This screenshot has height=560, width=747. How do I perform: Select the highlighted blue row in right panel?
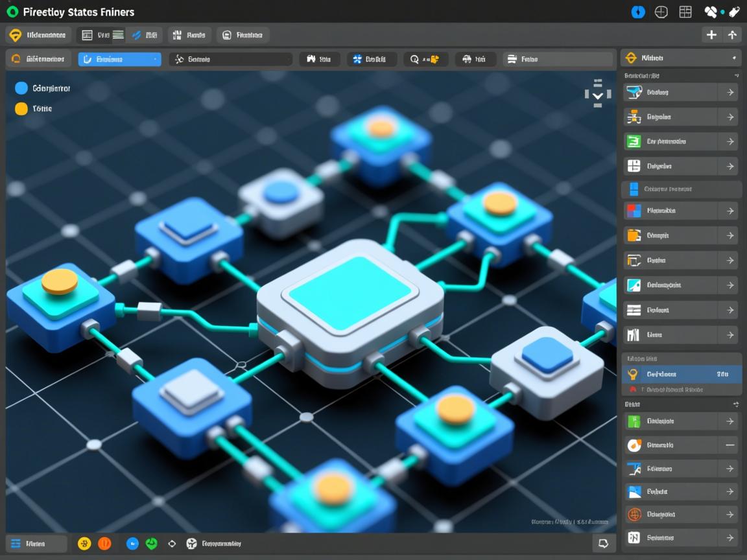coord(681,374)
